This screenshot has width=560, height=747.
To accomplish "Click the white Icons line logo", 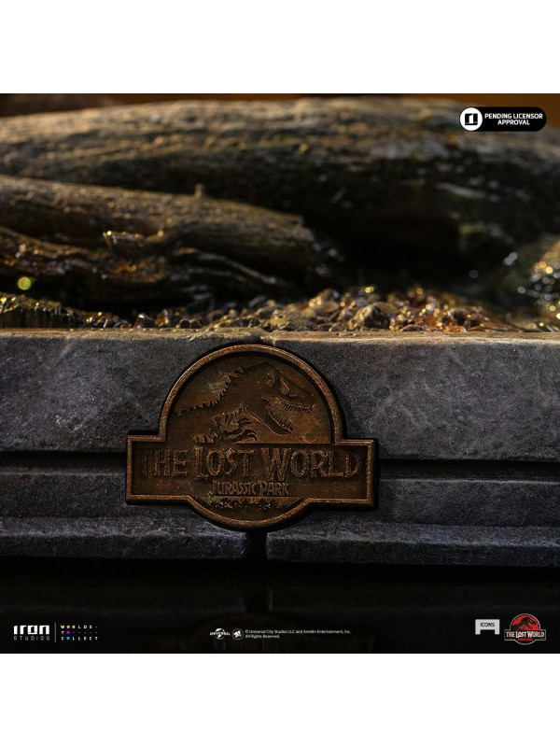I will (x=487, y=627).
